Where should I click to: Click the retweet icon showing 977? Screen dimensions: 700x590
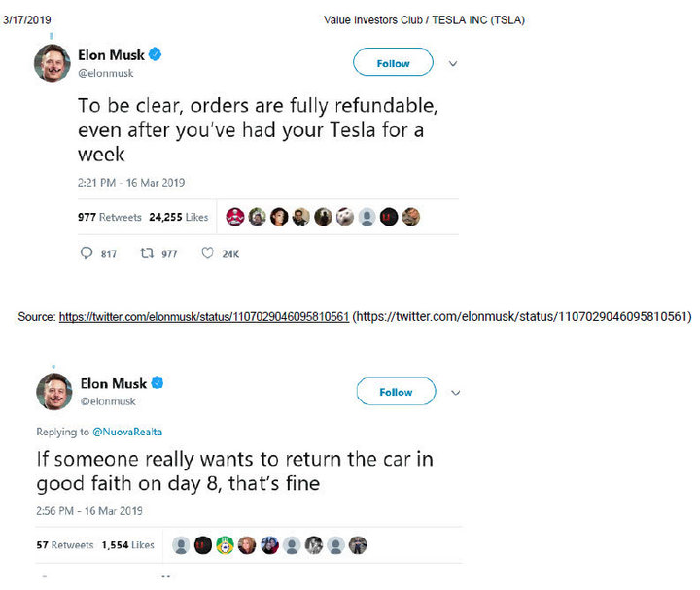[x=149, y=253]
